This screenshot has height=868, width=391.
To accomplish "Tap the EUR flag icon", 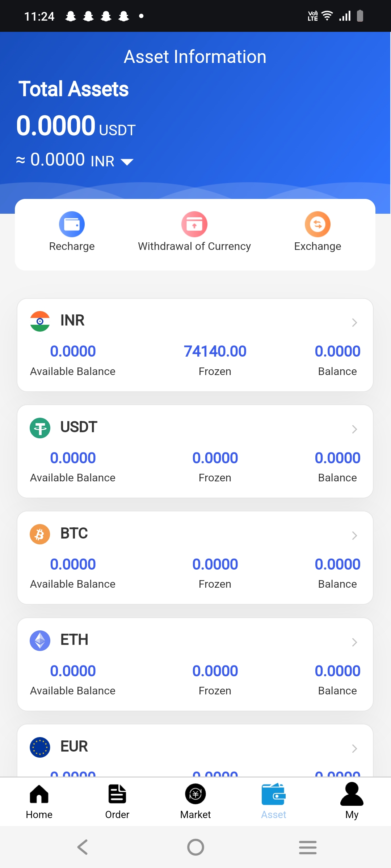I will click(x=40, y=747).
